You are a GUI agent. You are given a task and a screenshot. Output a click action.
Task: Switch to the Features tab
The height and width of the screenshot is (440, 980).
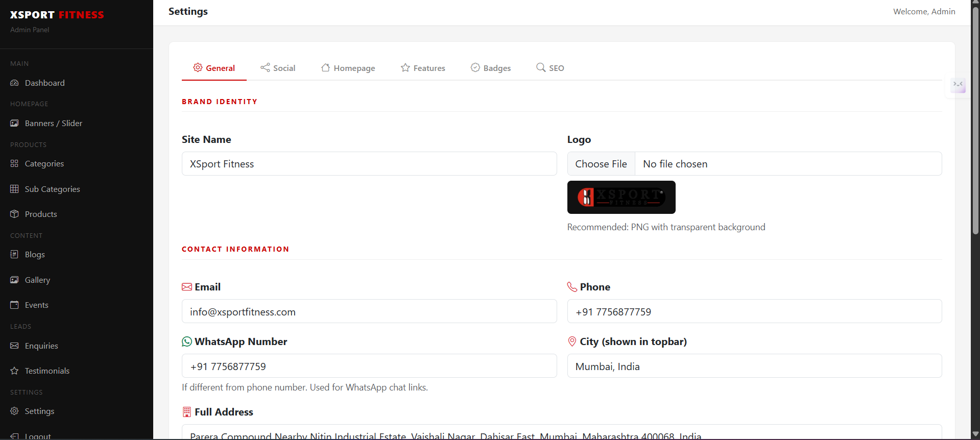pos(423,68)
